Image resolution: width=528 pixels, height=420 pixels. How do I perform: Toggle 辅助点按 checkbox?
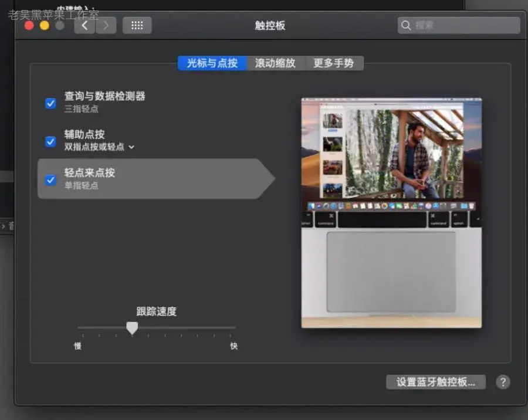pos(50,141)
